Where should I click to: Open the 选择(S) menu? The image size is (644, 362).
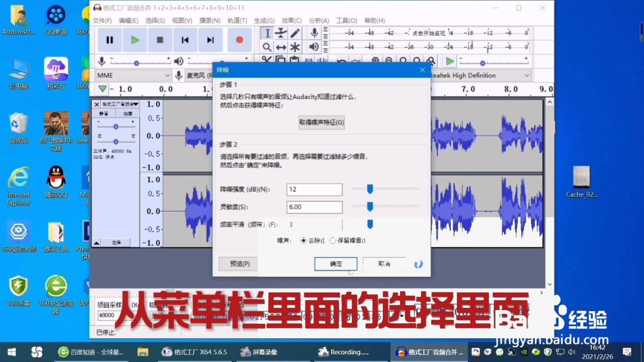(x=155, y=20)
